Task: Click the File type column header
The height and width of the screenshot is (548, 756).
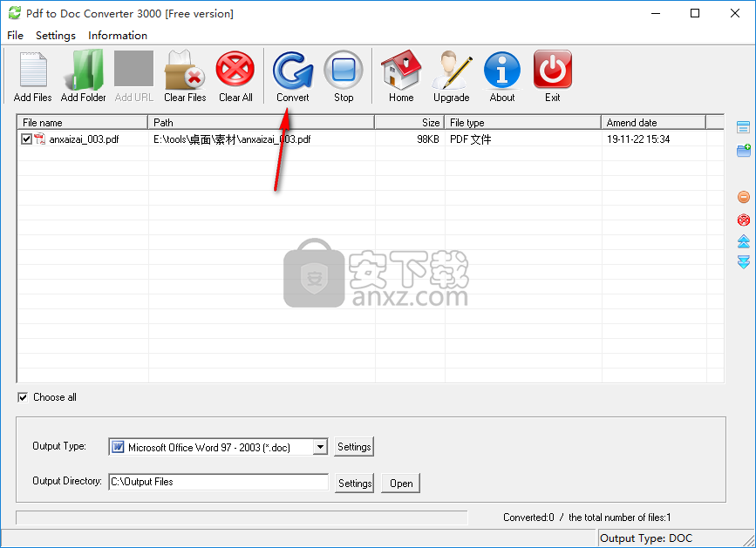Action: click(522, 122)
